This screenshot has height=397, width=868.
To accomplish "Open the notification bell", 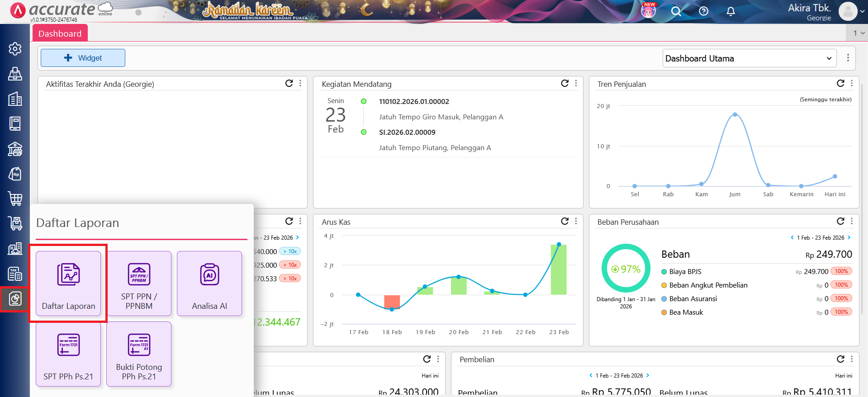I will point(730,11).
